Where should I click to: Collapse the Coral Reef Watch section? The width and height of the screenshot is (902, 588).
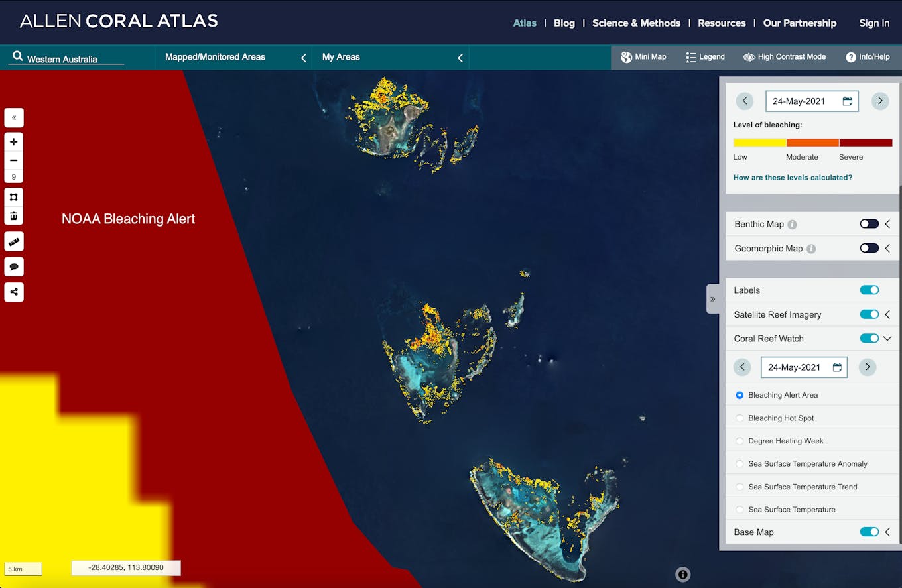click(887, 338)
